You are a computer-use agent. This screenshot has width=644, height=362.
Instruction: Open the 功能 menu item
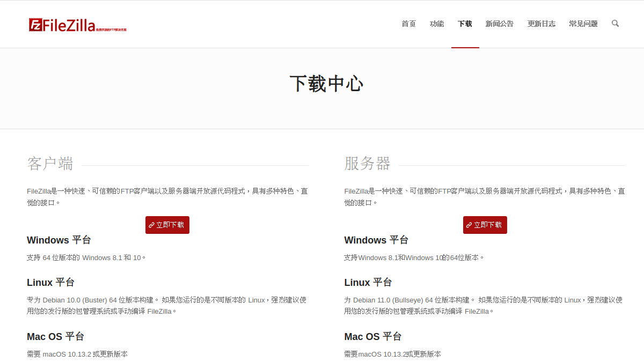click(x=437, y=24)
